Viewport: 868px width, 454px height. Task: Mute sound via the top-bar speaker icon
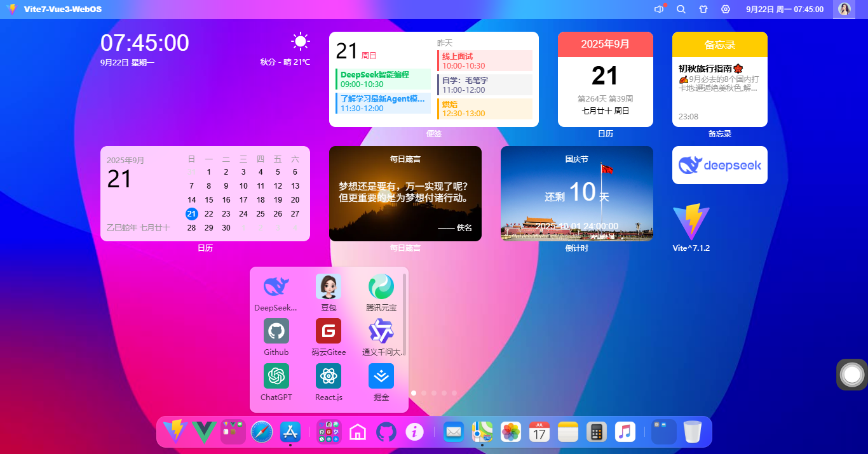658,9
